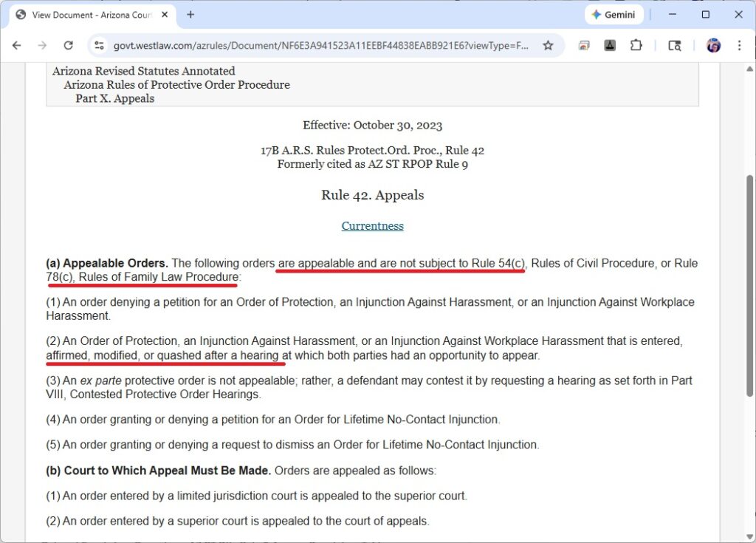Click the Westlaw URL address field

[x=321, y=46]
